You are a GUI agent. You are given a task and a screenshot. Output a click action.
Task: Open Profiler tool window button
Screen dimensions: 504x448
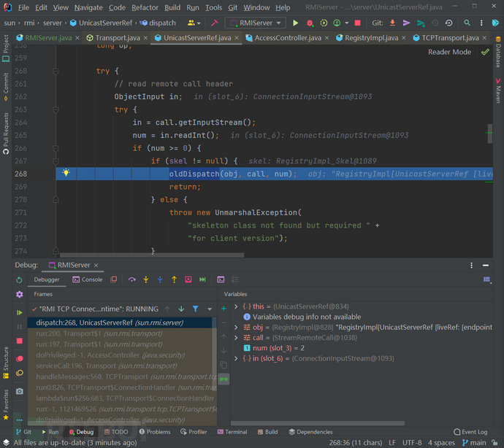pyautogui.click(x=194, y=432)
